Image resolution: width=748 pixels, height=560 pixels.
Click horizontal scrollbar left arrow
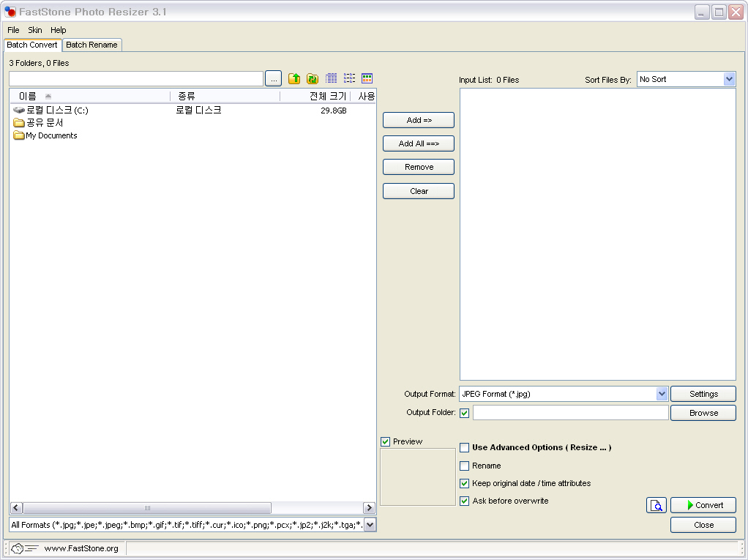click(x=16, y=508)
